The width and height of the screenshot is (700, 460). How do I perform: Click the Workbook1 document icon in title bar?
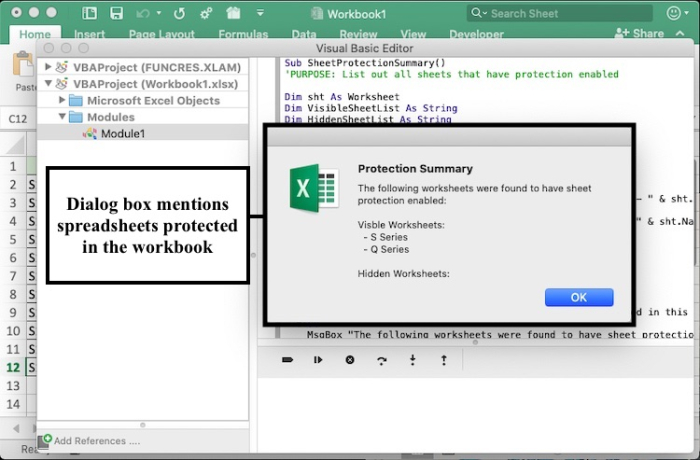pyautogui.click(x=317, y=13)
